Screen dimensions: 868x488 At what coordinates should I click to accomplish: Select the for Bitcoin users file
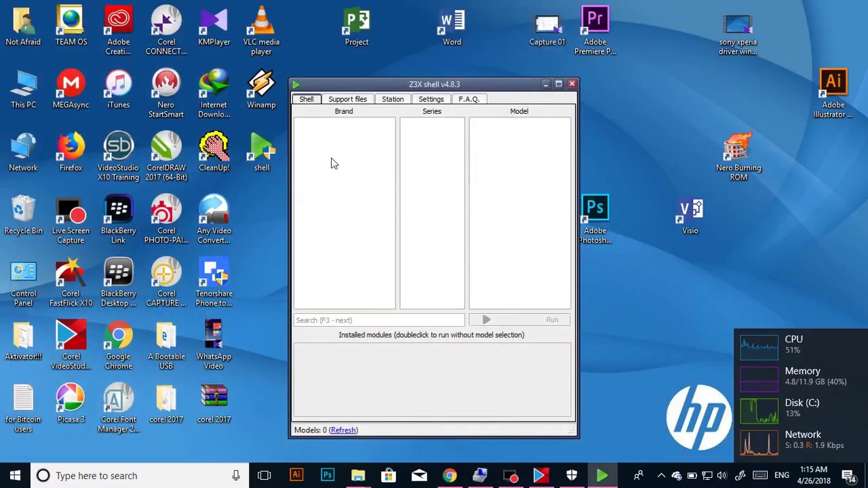23,409
